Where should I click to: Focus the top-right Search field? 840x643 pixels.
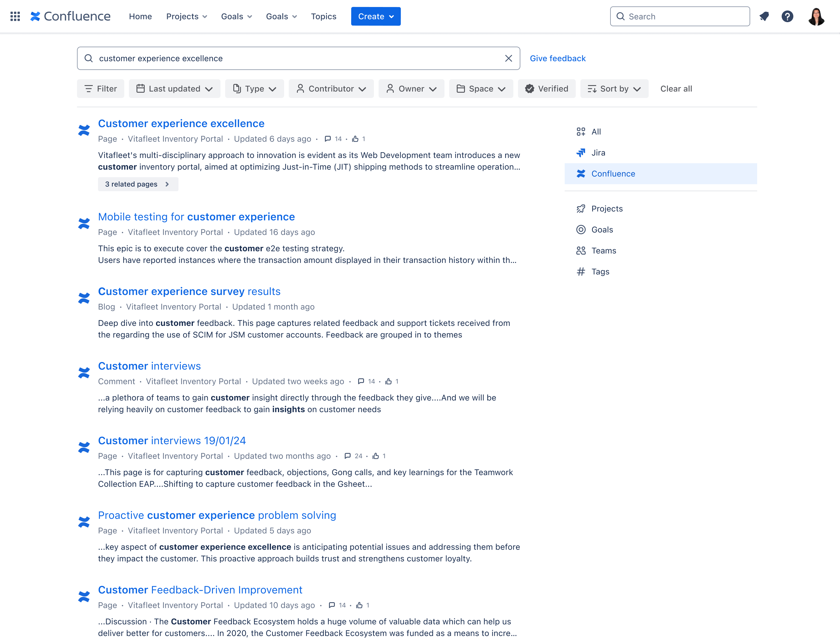click(680, 16)
